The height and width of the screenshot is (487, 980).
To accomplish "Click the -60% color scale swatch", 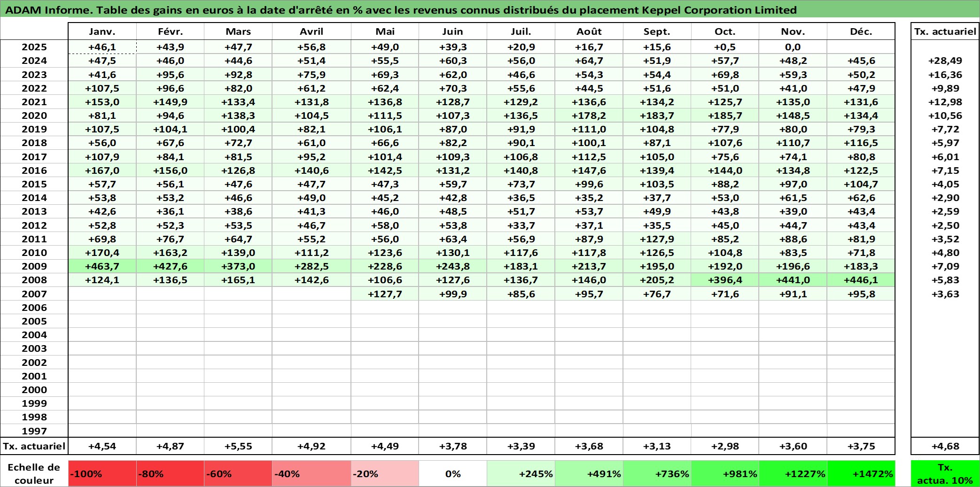I will click(x=238, y=473).
